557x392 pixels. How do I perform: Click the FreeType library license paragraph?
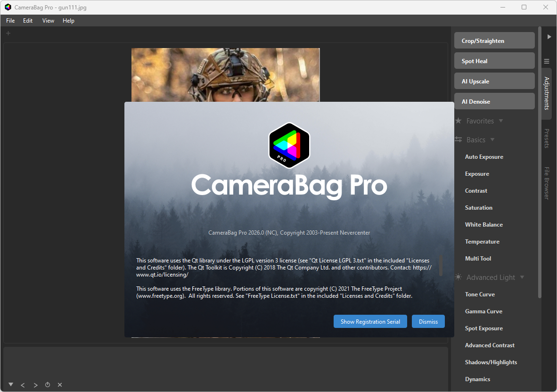(274, 292)
